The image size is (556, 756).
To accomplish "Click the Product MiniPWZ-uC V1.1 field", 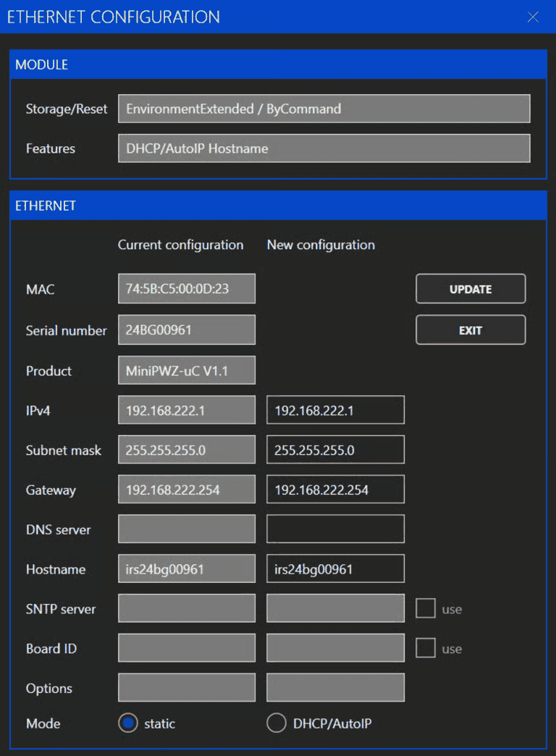I will (x=187, y=370).
